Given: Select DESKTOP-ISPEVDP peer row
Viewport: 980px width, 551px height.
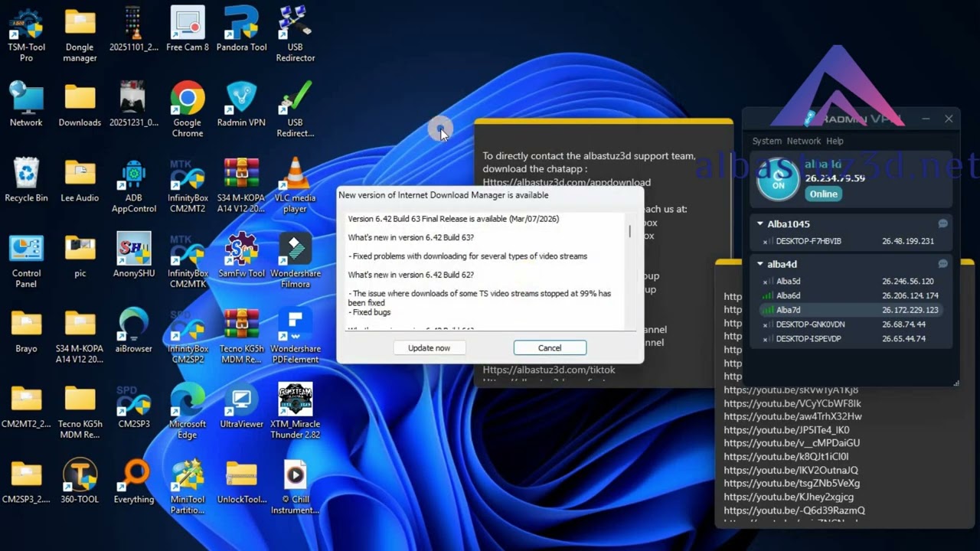Looking at the screenshot, I should (850, 338).
